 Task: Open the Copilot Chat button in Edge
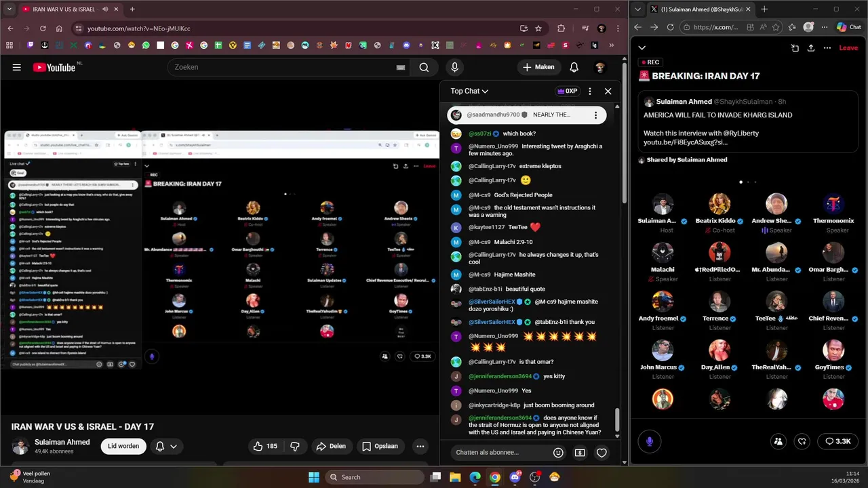848,27
